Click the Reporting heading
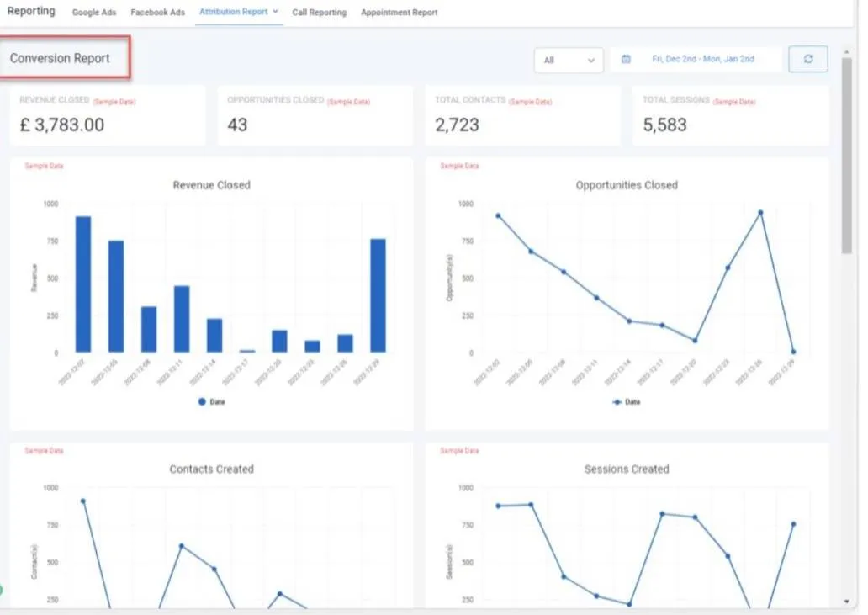 pyautogui.click(x=31, y=11)
